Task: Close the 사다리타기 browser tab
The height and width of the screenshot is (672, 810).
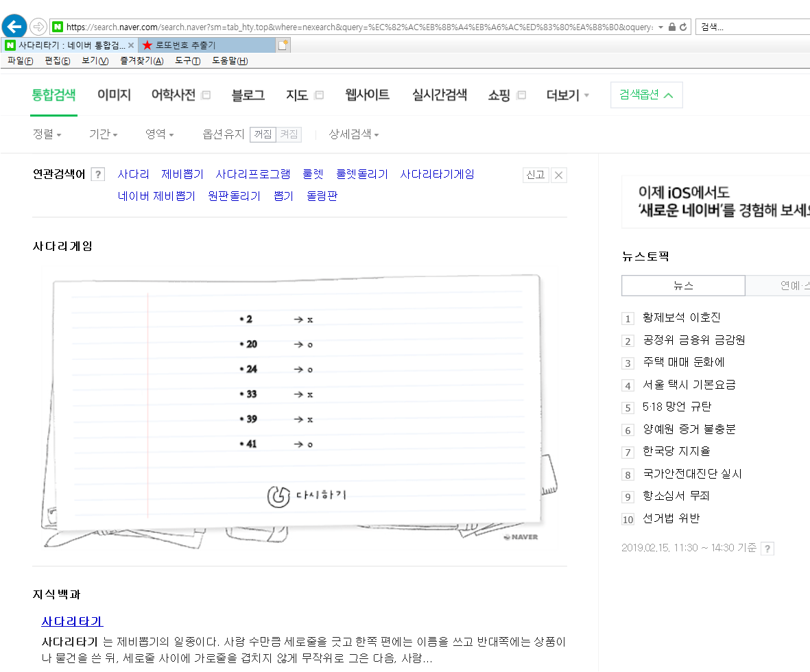Action: click(131, 45)
